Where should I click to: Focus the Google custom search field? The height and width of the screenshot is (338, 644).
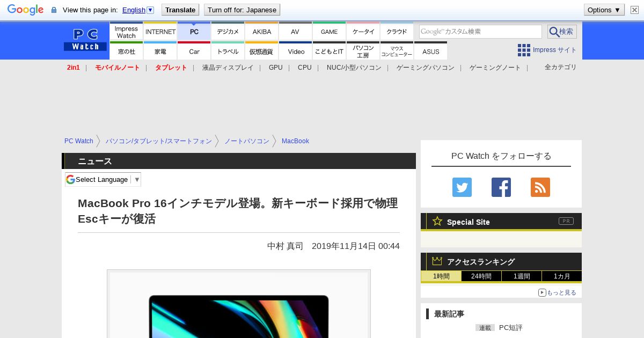tap(480, 32)
